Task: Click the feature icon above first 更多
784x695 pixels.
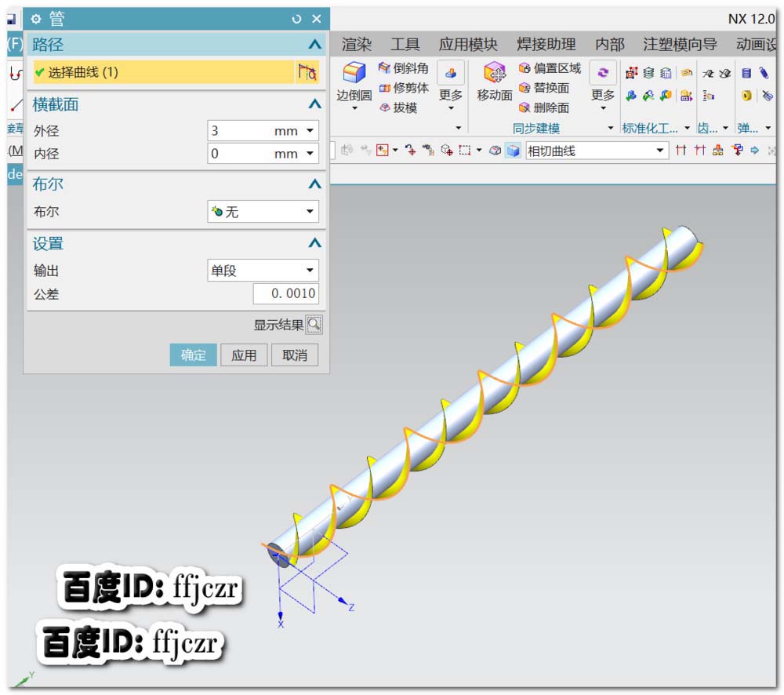Action: (x=451, y=73)
